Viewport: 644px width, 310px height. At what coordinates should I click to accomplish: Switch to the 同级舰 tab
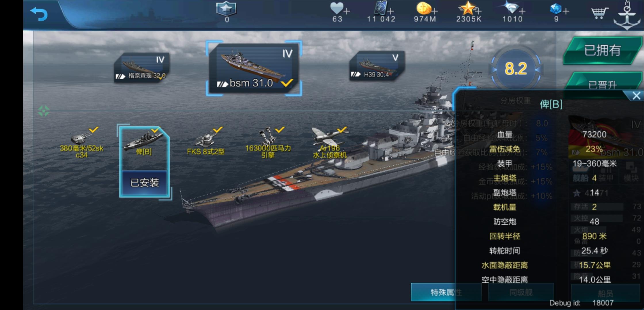coord(521,292)
